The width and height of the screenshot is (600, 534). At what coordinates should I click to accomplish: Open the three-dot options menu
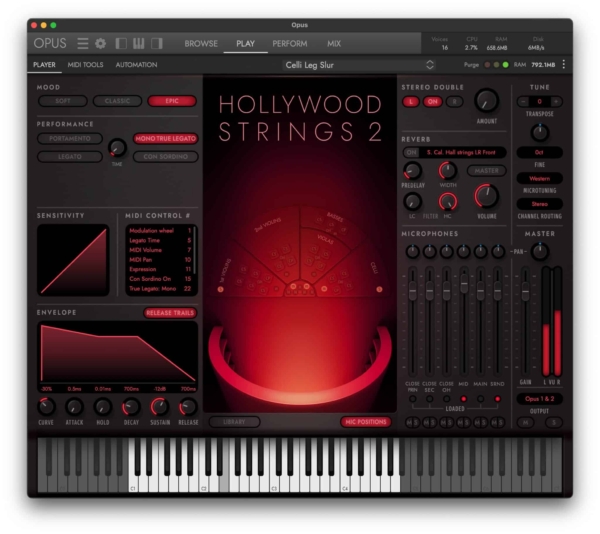pyautogui.click(x=563, y=65)
